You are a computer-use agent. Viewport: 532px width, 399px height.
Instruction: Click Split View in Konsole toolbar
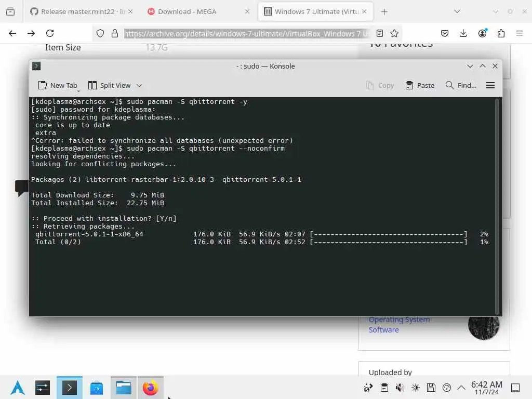click(109, 86)
